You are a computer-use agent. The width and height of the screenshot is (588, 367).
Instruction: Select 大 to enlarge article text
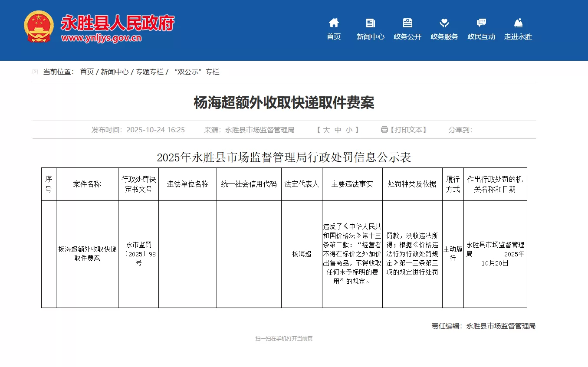[328, 129]
